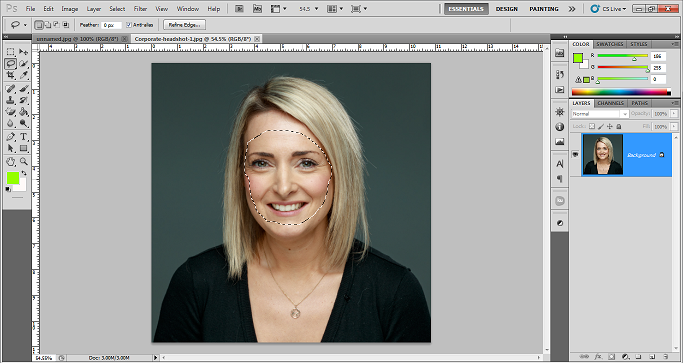This screenshot has height=363, width=683.
Task: Open the Mini Bridge panel in the dock
Action: [x=560, y=53]
